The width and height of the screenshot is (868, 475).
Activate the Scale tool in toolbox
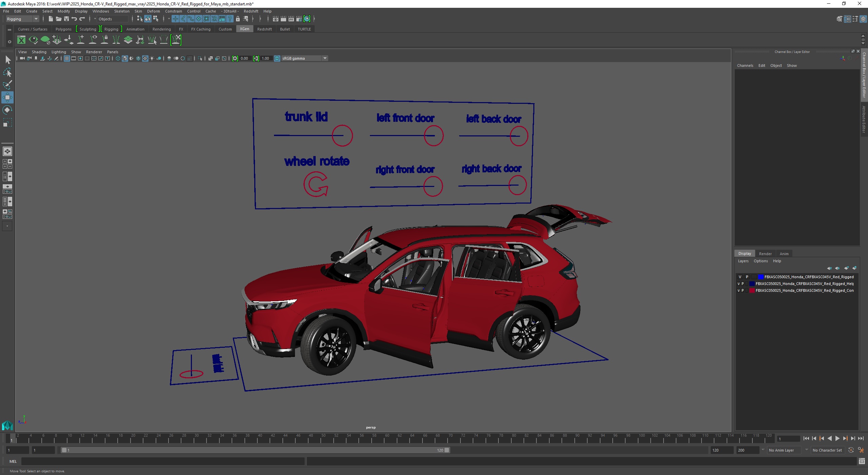click(x=7, y=122)
